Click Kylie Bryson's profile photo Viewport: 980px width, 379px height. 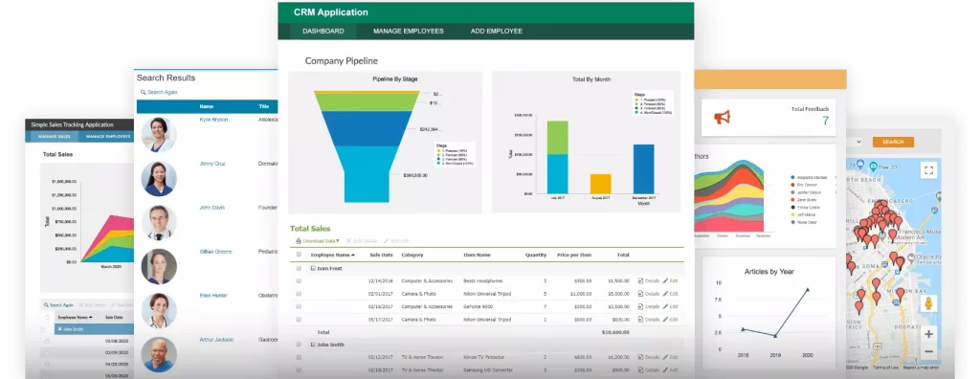(159, 134)
